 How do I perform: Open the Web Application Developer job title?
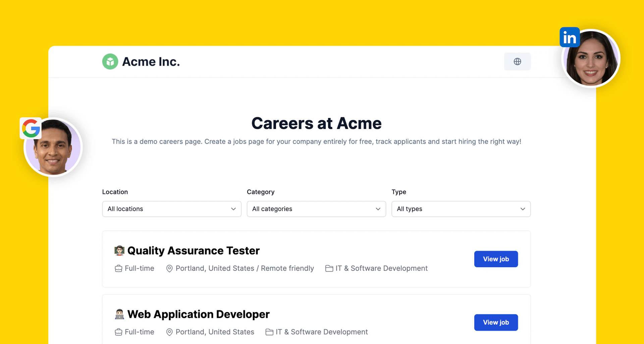click(x=198, y=314)
